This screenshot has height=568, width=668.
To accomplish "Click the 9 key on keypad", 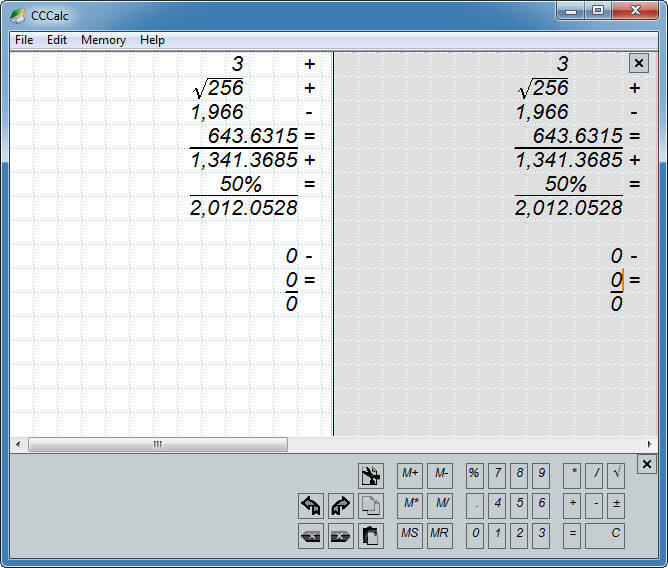I will point(541,476).
